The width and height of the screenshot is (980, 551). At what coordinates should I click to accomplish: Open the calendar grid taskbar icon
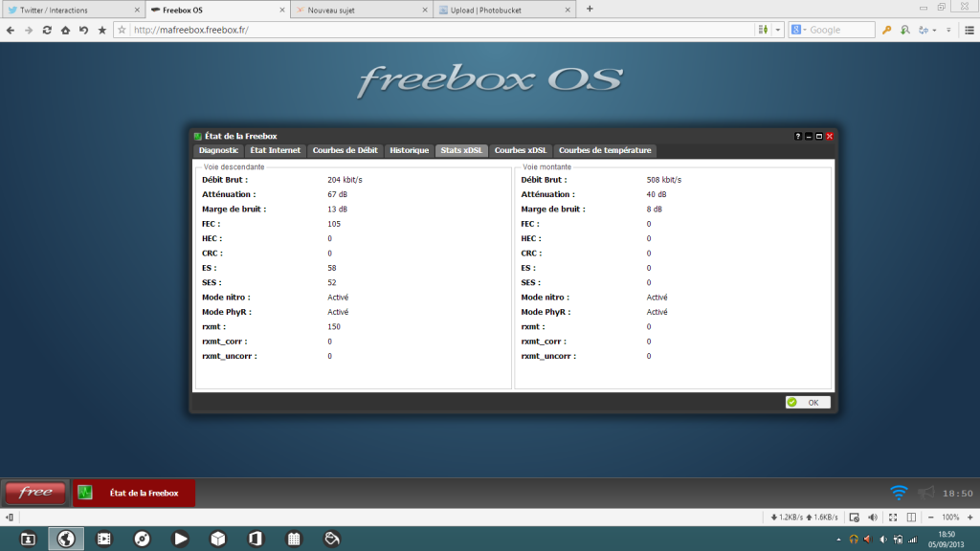point(294,539)
